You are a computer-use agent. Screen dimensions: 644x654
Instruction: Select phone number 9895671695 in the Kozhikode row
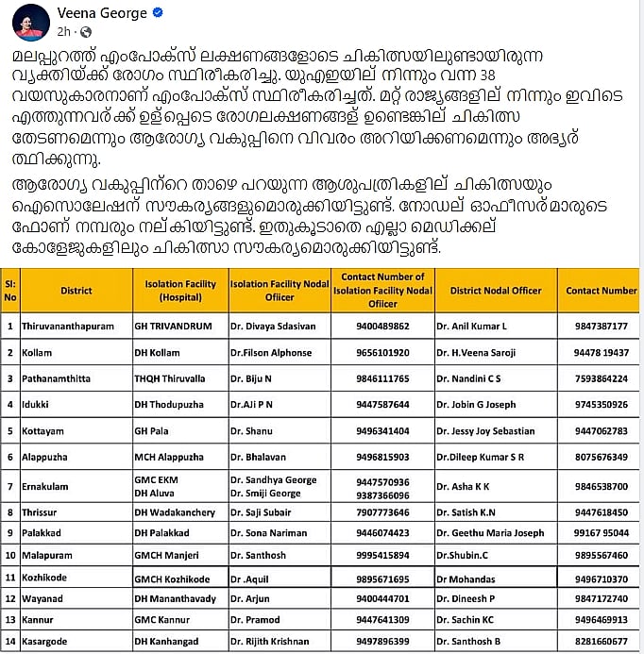(382, 579)
